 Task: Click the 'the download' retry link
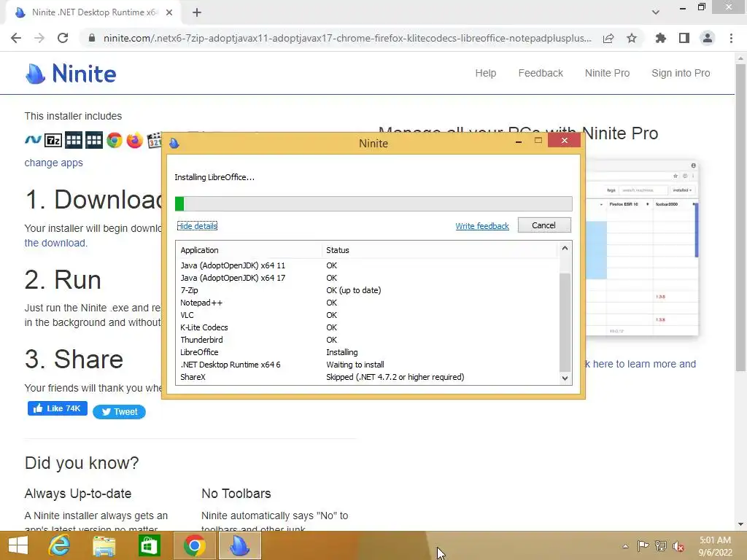[x=55, y=243]
